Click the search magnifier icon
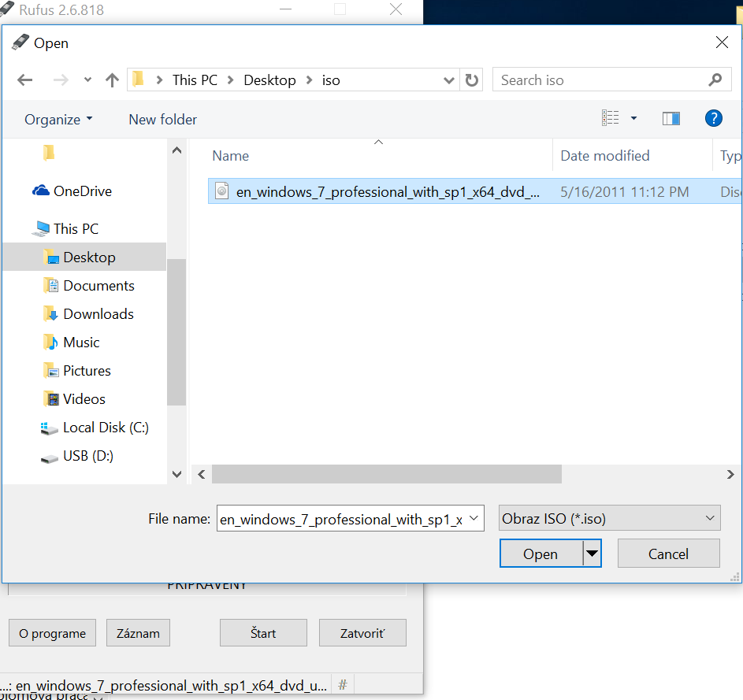This screenshot has width=743, height=700. 715,80
